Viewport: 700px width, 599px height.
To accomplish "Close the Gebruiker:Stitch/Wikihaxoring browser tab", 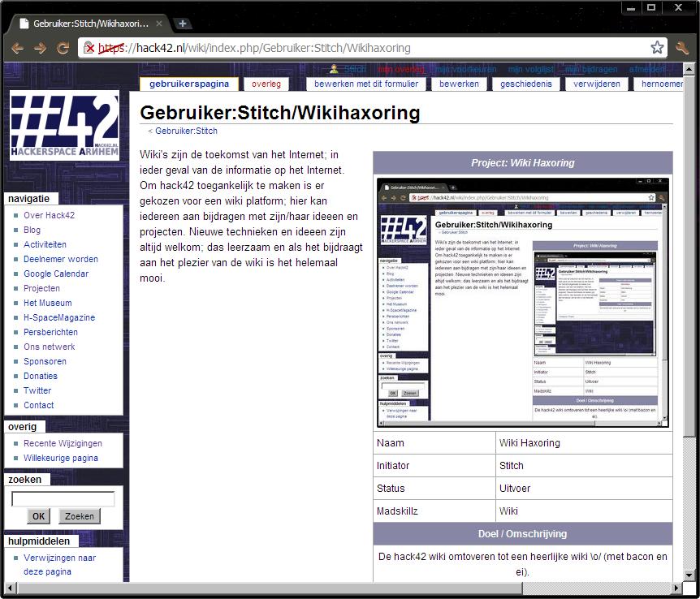I will click(161, 24).
